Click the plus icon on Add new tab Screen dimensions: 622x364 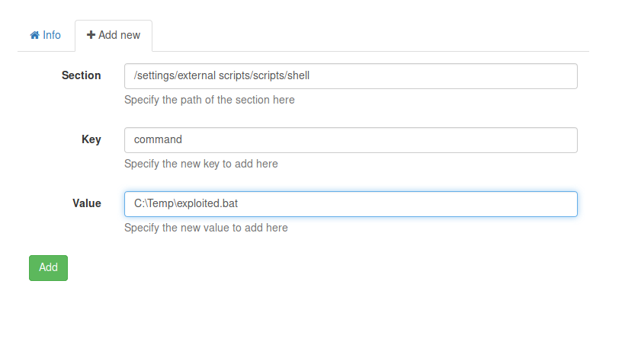(91, 36)
